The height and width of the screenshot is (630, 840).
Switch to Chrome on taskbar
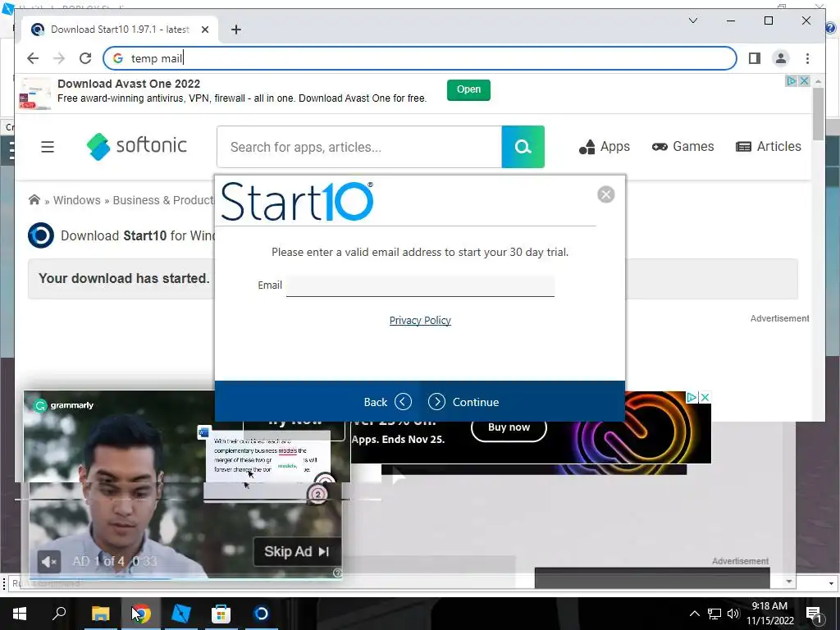click(x=140, y=614)
